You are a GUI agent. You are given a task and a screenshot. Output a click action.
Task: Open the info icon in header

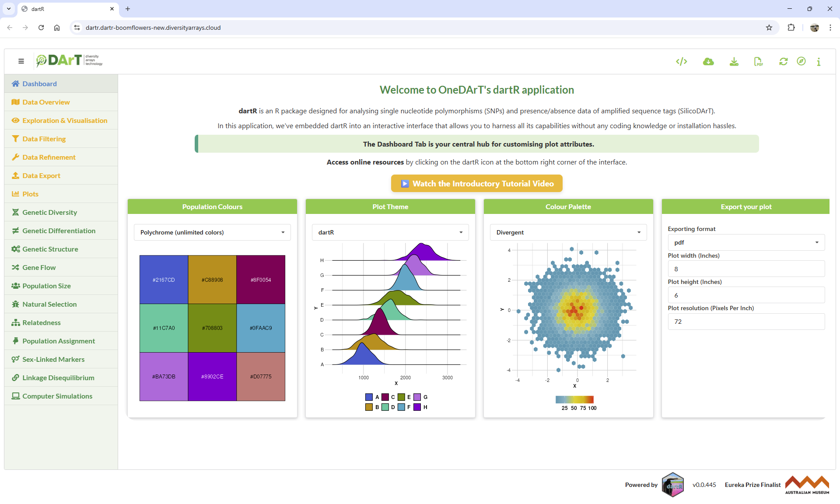(818, 62)
